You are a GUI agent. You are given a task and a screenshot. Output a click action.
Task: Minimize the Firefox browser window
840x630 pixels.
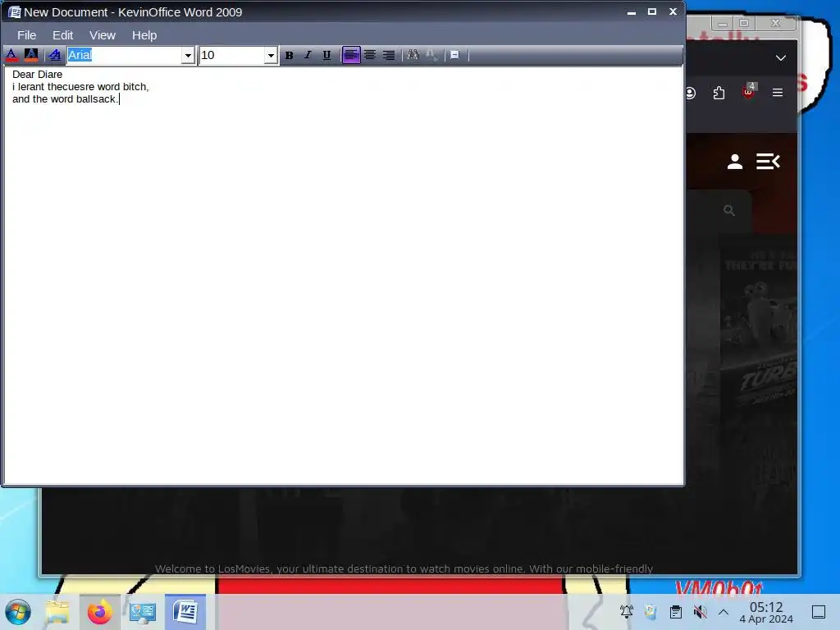point(722,23)
